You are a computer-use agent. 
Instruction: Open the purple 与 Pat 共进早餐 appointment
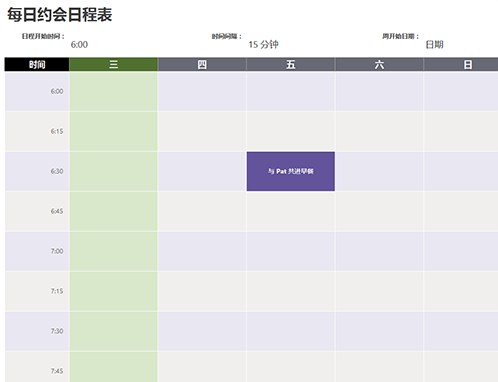coord(291,171)
